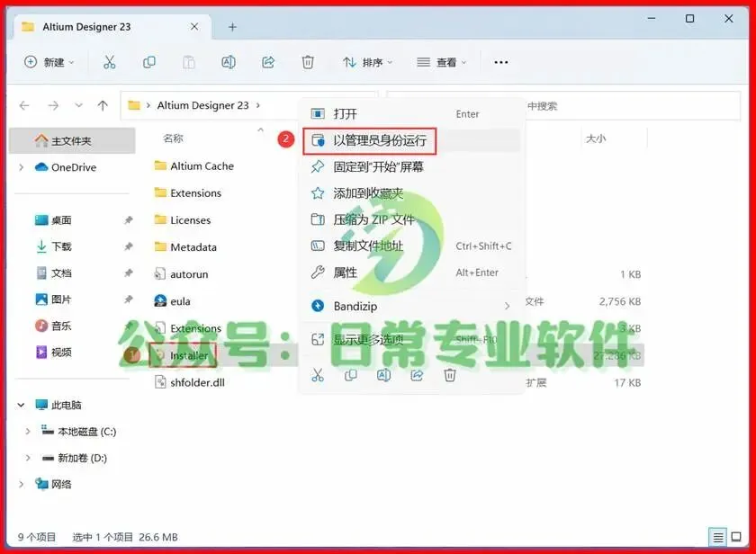
Task: Switch to details view icon in status bar
Action: coord(718,537)
